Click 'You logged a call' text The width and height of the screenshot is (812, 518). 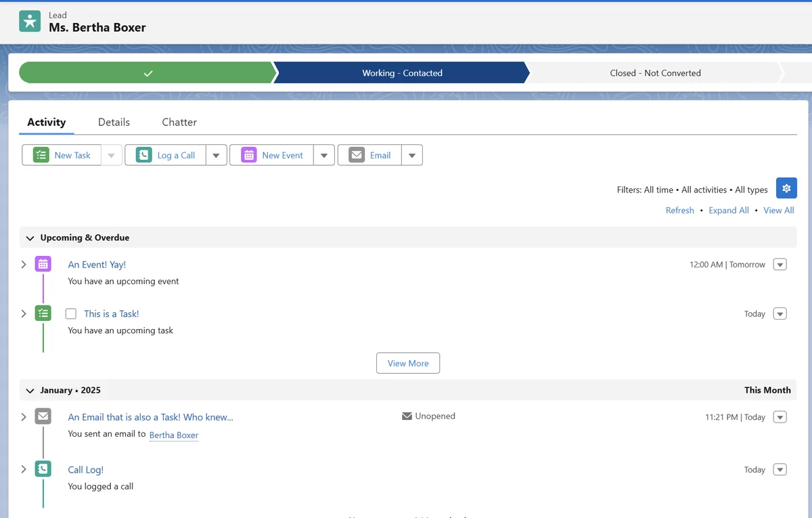coord(100,486)
